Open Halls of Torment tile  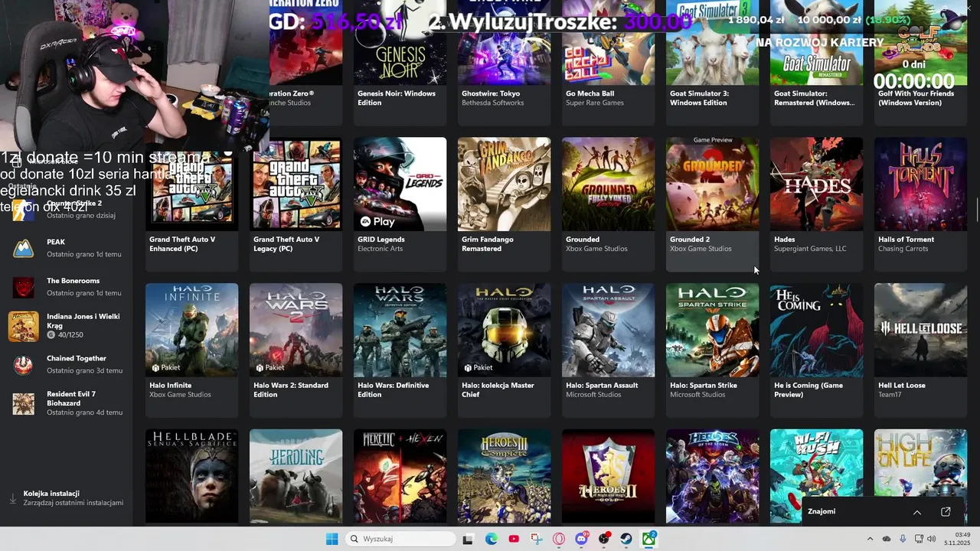(920, 204)
